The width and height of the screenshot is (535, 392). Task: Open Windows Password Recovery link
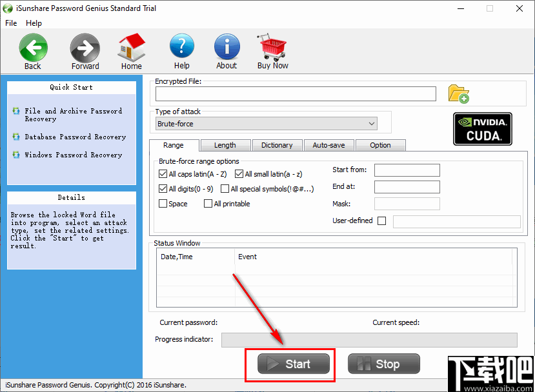[x=73, y=155]
